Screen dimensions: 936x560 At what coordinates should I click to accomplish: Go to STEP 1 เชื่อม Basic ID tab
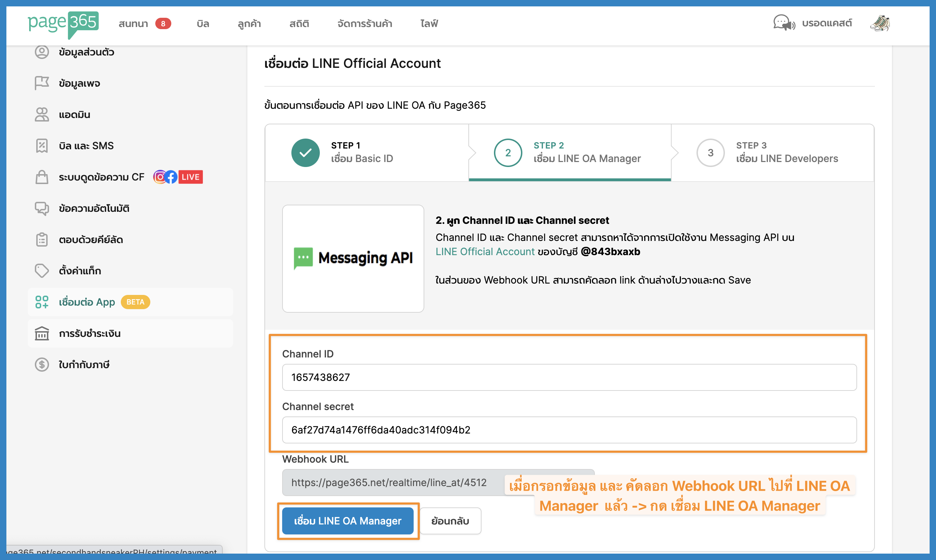367,152
